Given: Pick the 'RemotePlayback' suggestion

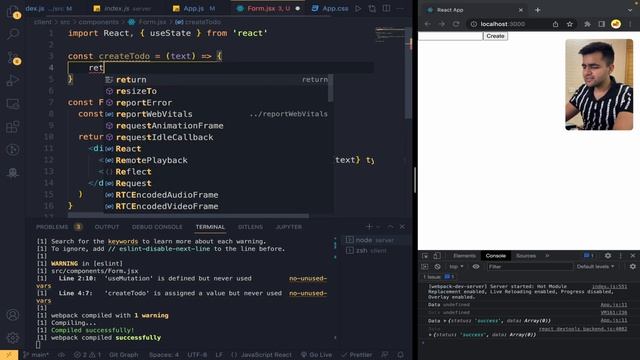Looking at the screenshot, I should 216,160.
